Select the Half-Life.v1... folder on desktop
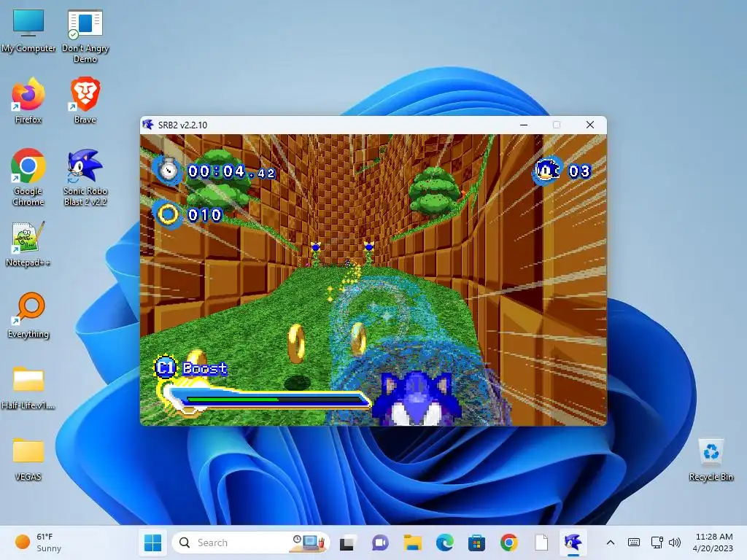 tap(28, 388)
